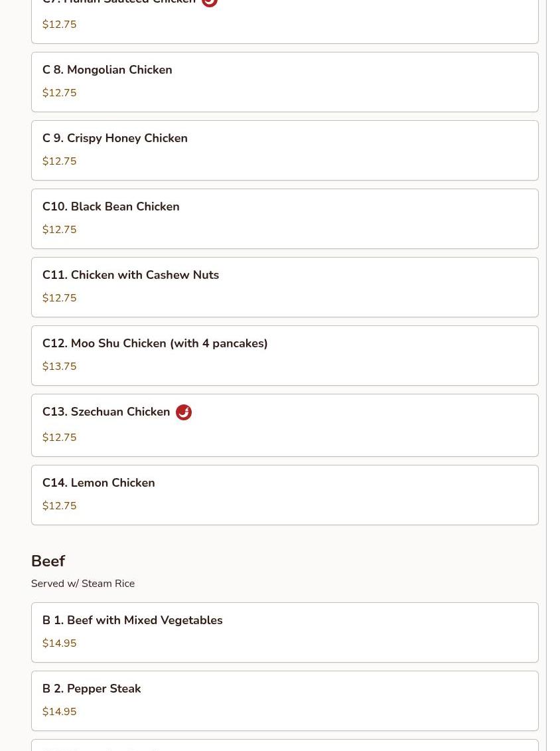Click the $12.75 price under Mongolian Chicken
560x751 pixels.
pos(60,93)
